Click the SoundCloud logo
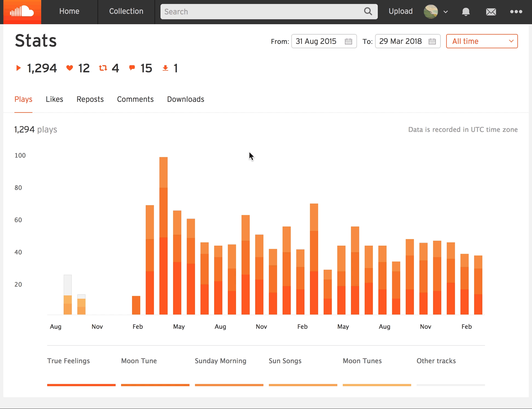The height and width of the screenshot is (409, 532). (x=21, y=12)
